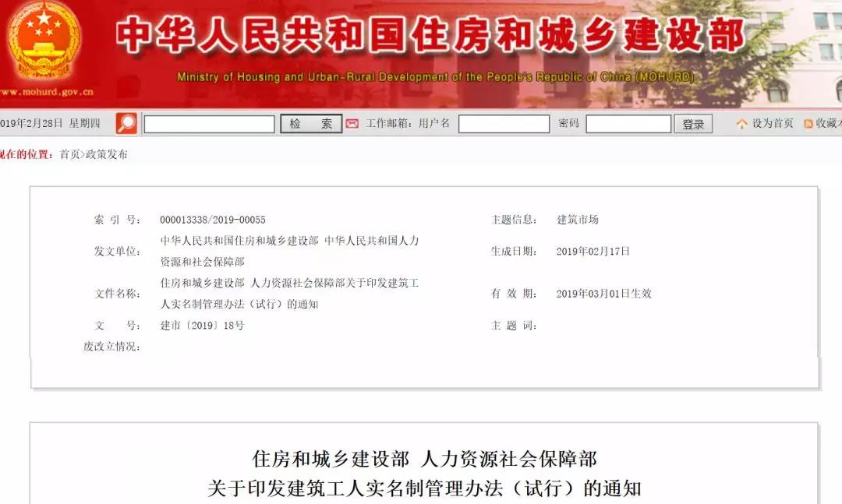This screenshot has height=504, width=842.
Task: Click the 建筑市场 topic value
Action: 577,220
